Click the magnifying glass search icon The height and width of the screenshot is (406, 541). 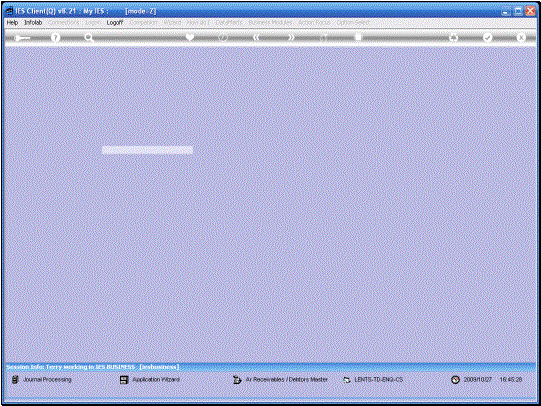click(89, 38)
